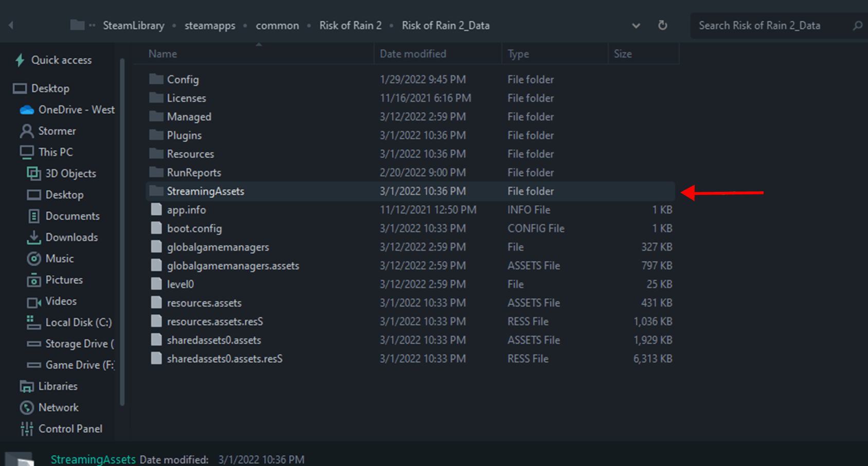Select Libraries in the navigation pane
868x466 pixels.
click(58, 386)
